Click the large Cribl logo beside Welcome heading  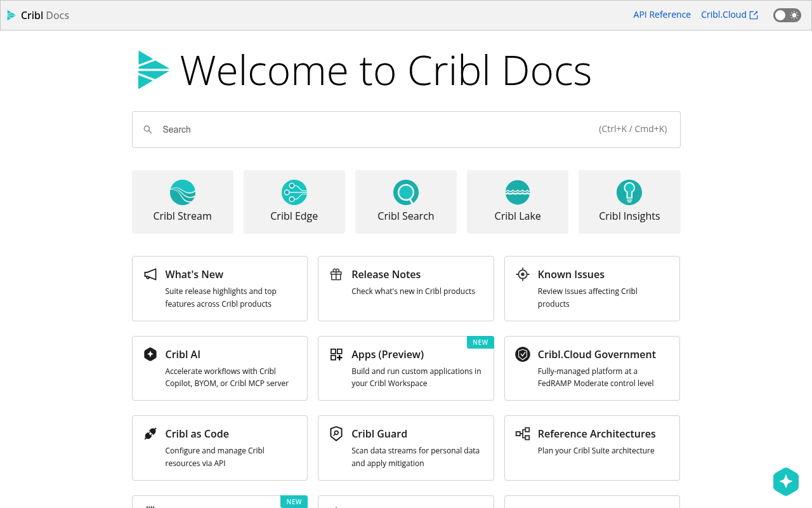(154, 70)
